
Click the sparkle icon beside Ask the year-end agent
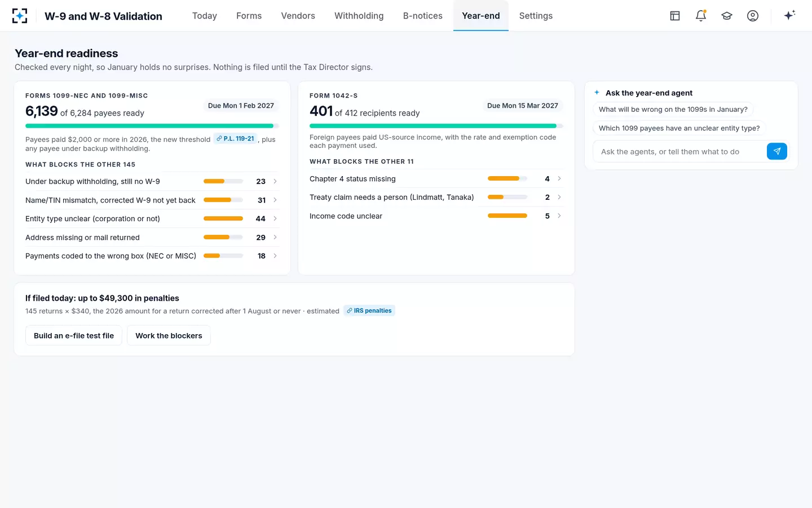pos(597,93)
